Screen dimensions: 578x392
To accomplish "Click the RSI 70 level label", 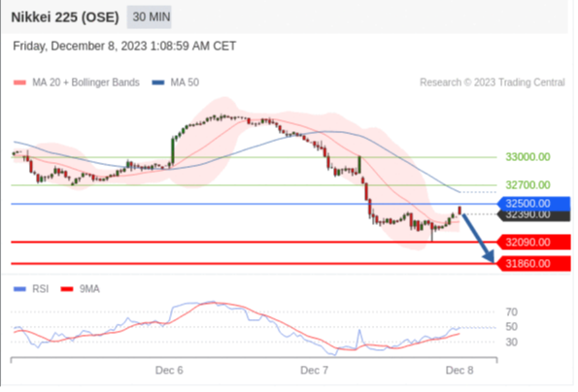I will (x=512, y=312).
